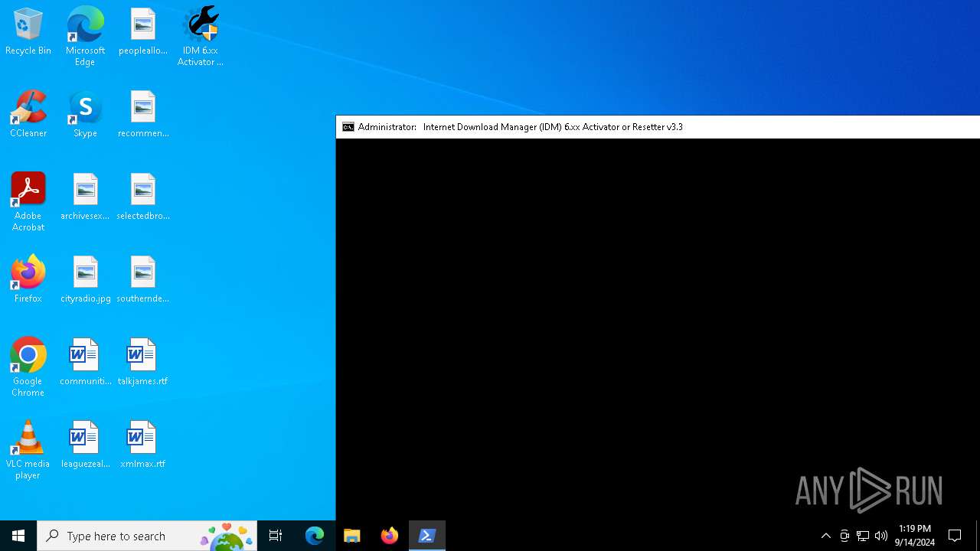Viewport: 980px width, 551px height.
Task: Select the Google Chrome desktop shortcut
Action: (x=28, y=367)
